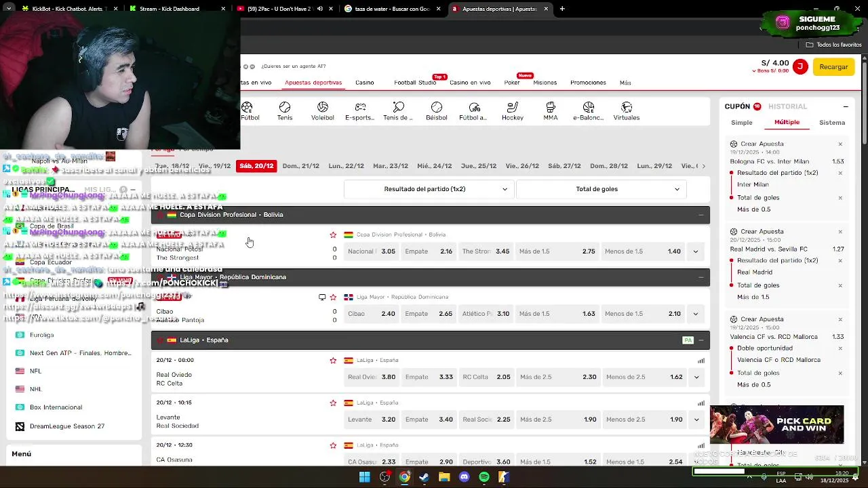
Task: Open Promociones tab
Action: (x=588, y=83)
